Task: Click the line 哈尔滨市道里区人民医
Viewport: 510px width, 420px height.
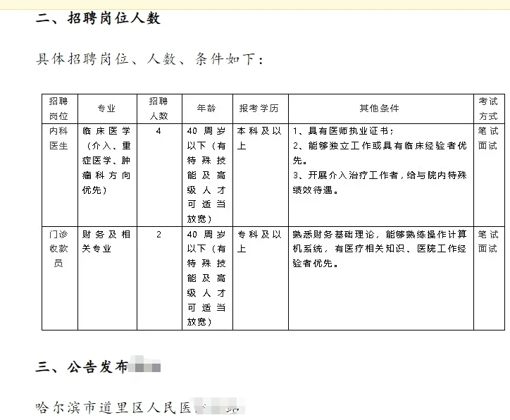Action: coord(113,407)
